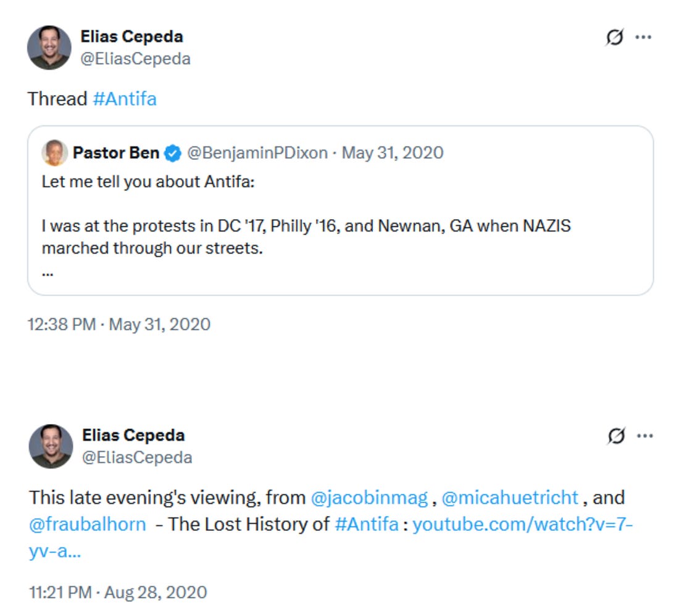Open more options menu on second tweet

tap(644, 436)
